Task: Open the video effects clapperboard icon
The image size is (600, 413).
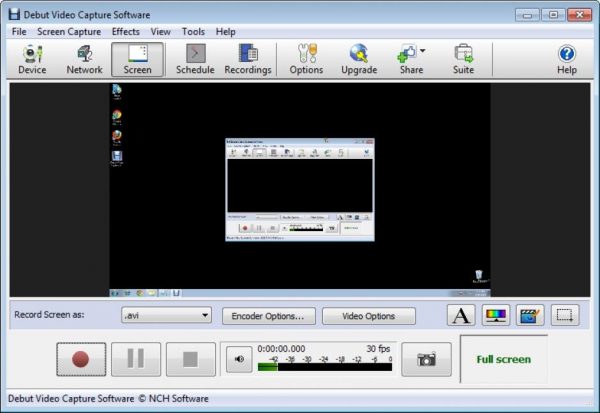Action: (x=530, y=315)
